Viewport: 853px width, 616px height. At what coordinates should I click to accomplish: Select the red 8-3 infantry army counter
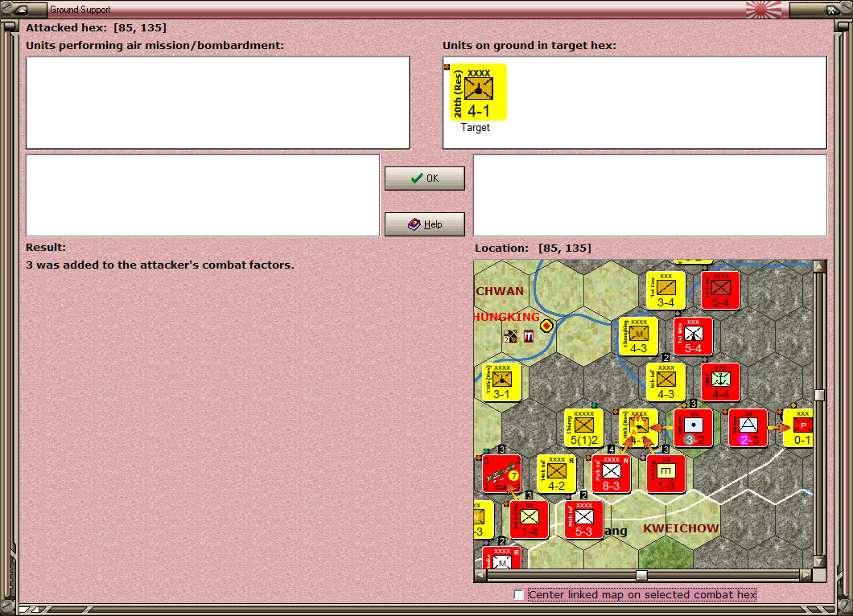611,474
